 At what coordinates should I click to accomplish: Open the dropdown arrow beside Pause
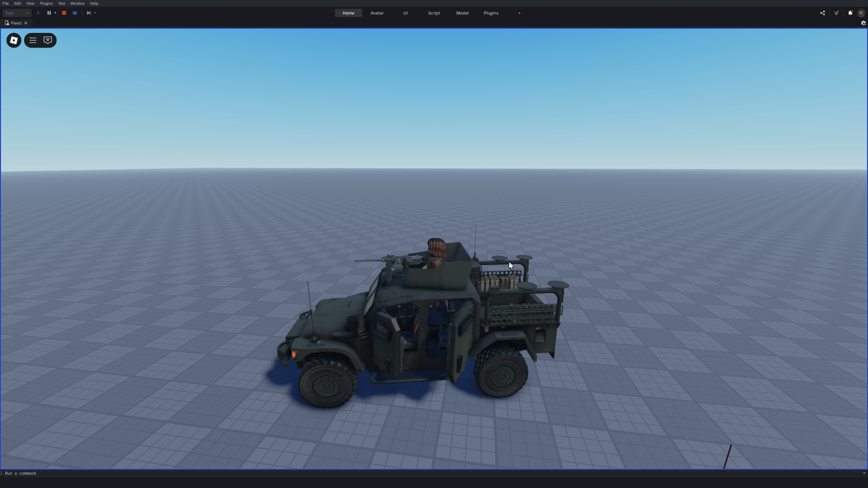click(x=56, y=13)
